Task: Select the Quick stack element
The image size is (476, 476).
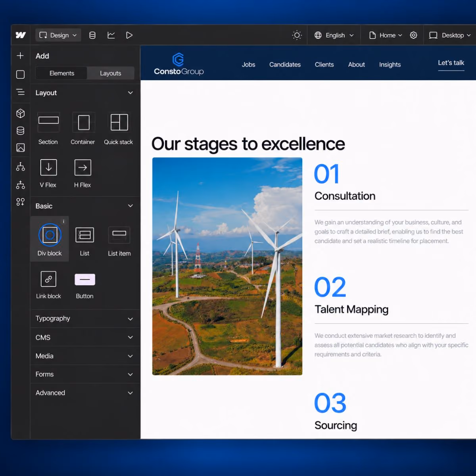Action: (x=119, y=129)
